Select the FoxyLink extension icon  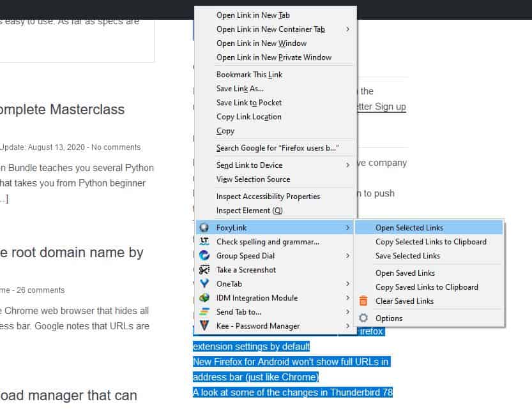coord(203,227)
